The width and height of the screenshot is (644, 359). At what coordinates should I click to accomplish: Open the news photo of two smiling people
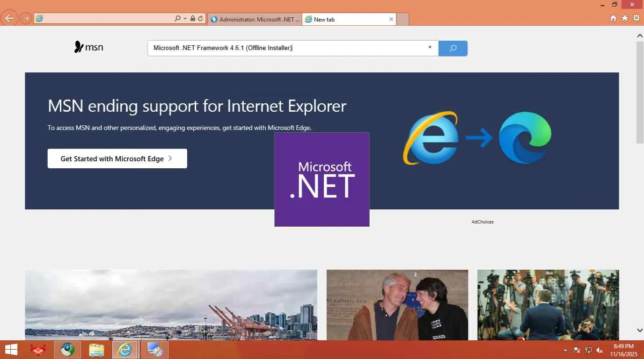click(397, 305)
